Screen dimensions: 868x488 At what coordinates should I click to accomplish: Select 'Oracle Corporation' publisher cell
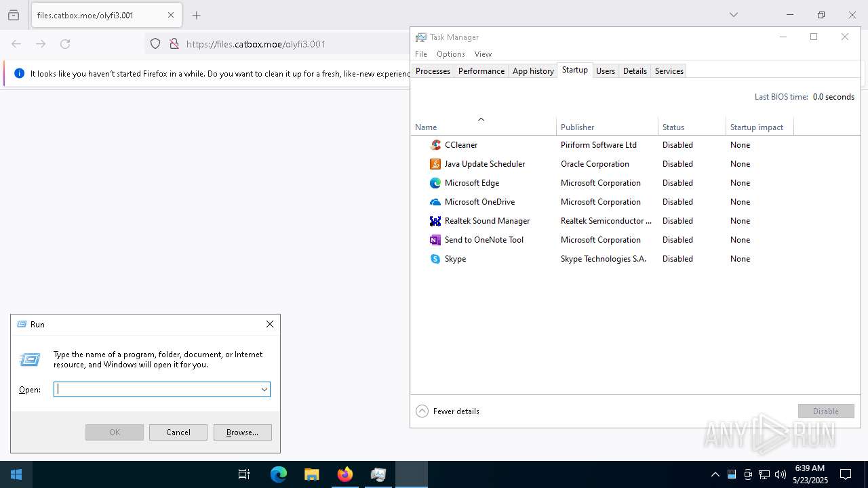click(x=595, y=164)
